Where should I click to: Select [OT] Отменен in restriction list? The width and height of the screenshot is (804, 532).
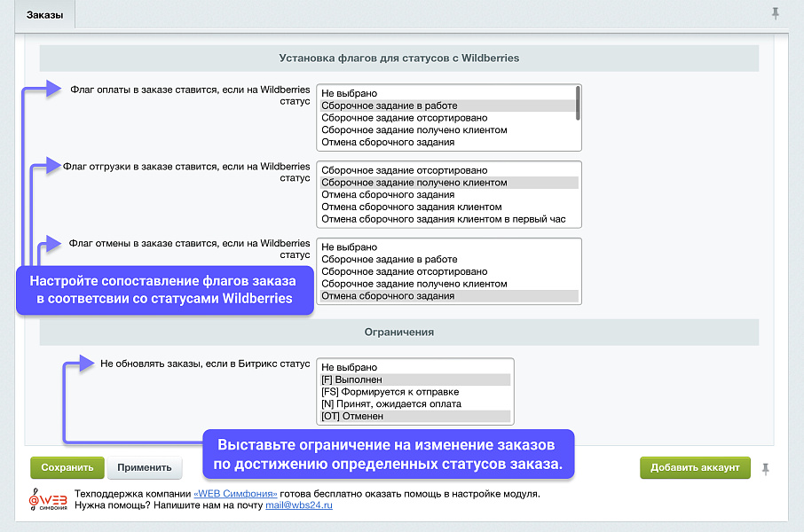373,418
